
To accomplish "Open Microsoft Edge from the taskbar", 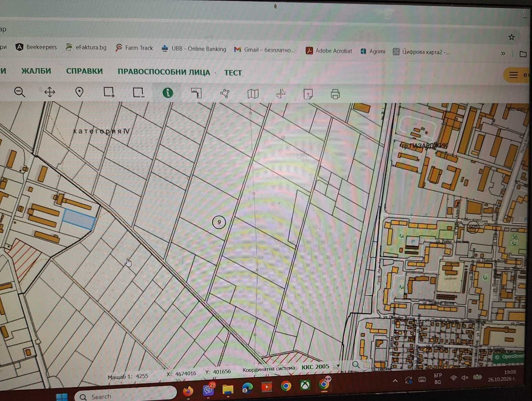I will (x=247, y=388).
